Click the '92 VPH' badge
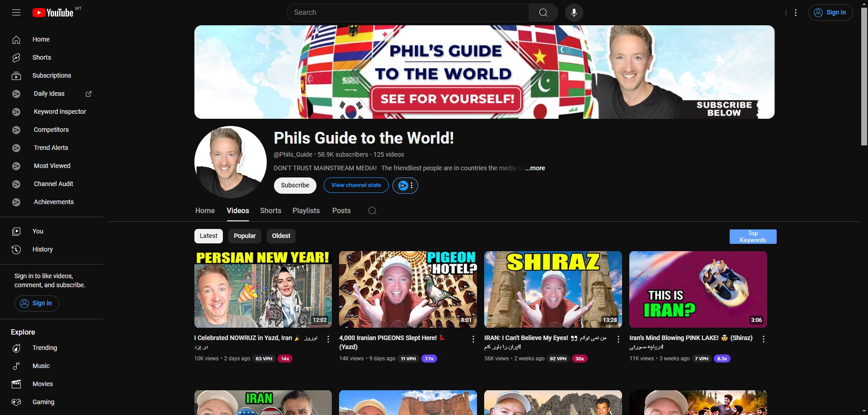Viewport: 868px width, 415px height. pos(558,359)
